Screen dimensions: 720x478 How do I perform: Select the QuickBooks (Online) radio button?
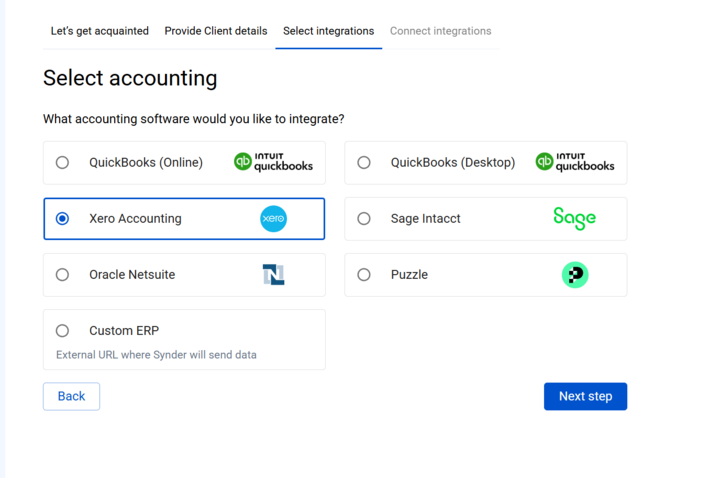point(62,162)
